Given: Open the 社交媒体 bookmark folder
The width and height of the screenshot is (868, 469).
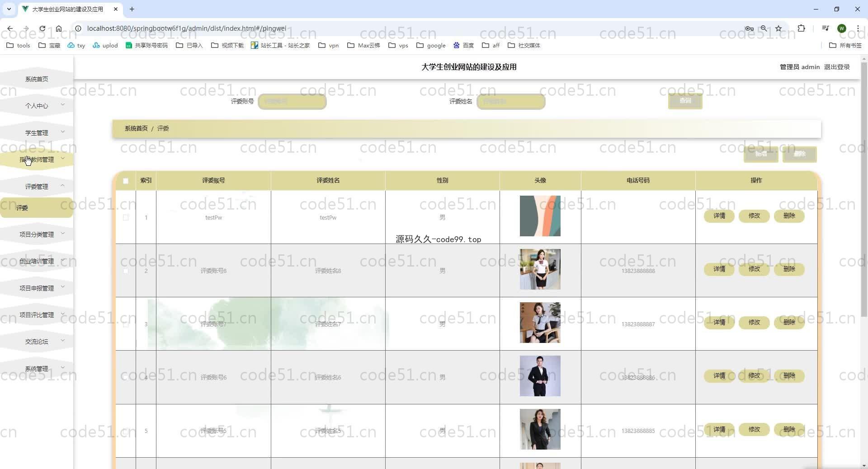Looking at the screenshot, I should tap(524, 45).
